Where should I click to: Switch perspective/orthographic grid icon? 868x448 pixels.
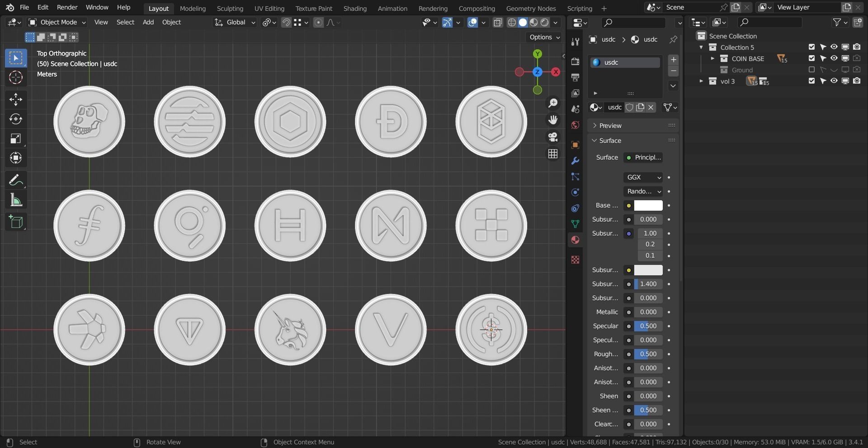tap(552, 154)
